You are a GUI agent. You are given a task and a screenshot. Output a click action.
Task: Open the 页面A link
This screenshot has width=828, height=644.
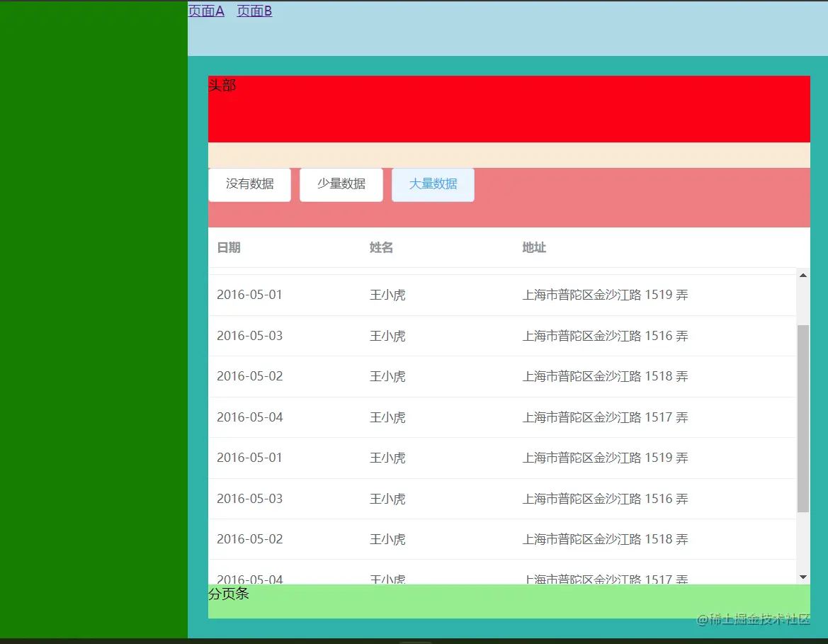(206, 11)
